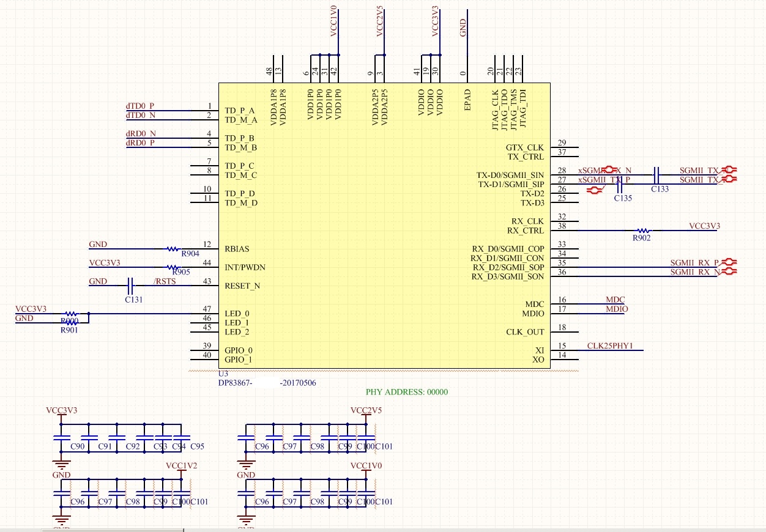Viewport: 766px width, 532px height.
Task: Click the C95 designator label
Action: click(198, 447)
